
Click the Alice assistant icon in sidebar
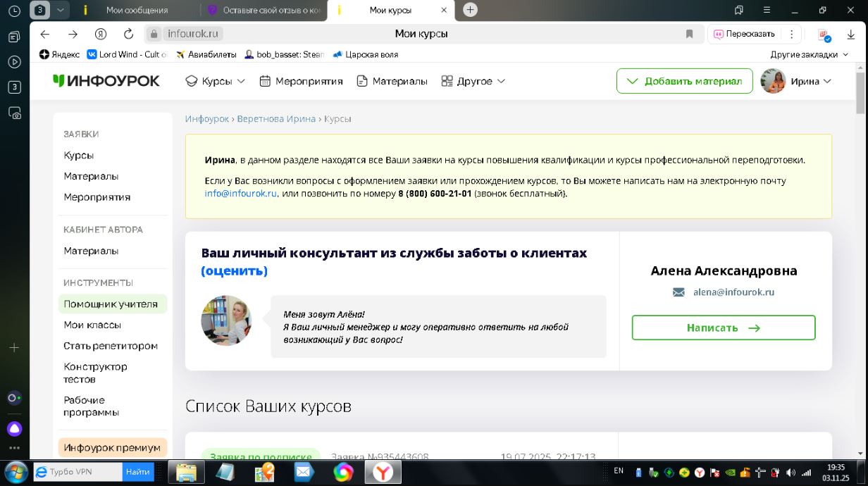pyautogui.click(x=14, y=429)
